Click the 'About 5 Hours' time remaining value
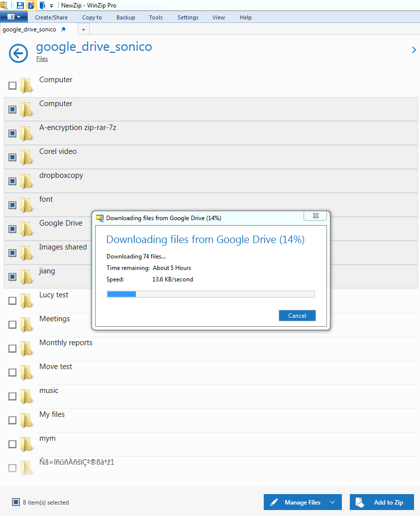The height and width of the screenshot is (516, 420). tap(172, 268)
